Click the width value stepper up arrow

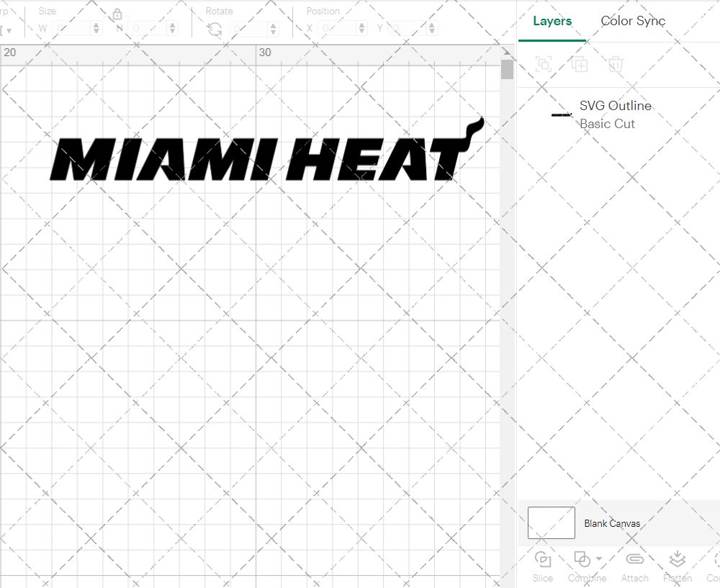96,24
